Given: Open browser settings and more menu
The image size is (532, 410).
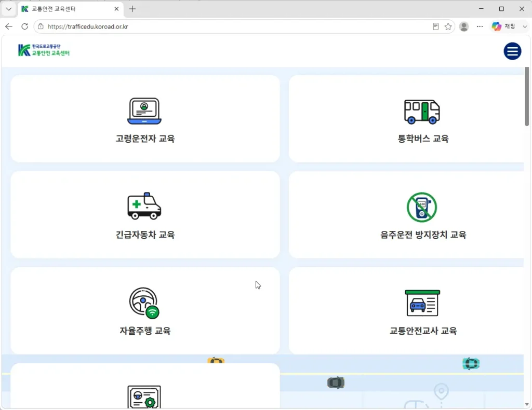Looking at the screenshot, I should (x=480, y=26).
